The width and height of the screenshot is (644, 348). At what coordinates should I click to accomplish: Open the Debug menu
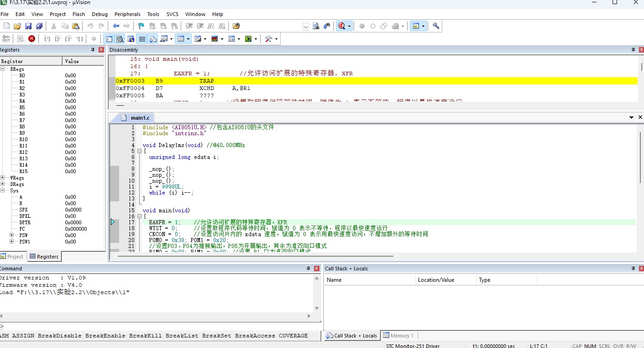pos(99,14)
